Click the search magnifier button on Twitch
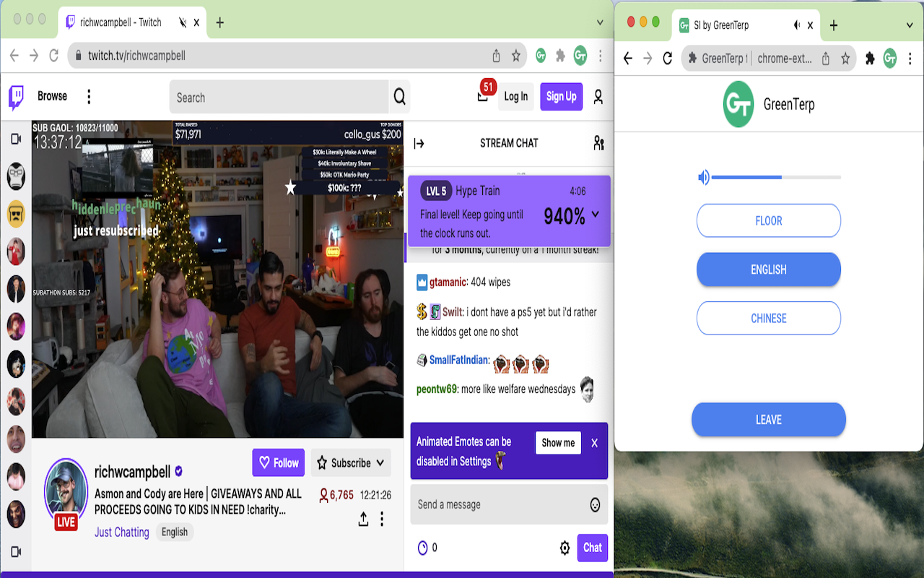924x578 pixels. point(399,97)
